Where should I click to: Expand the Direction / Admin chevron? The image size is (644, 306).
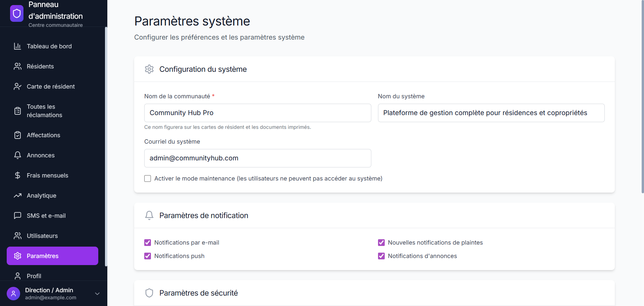[x=97, y=294]
